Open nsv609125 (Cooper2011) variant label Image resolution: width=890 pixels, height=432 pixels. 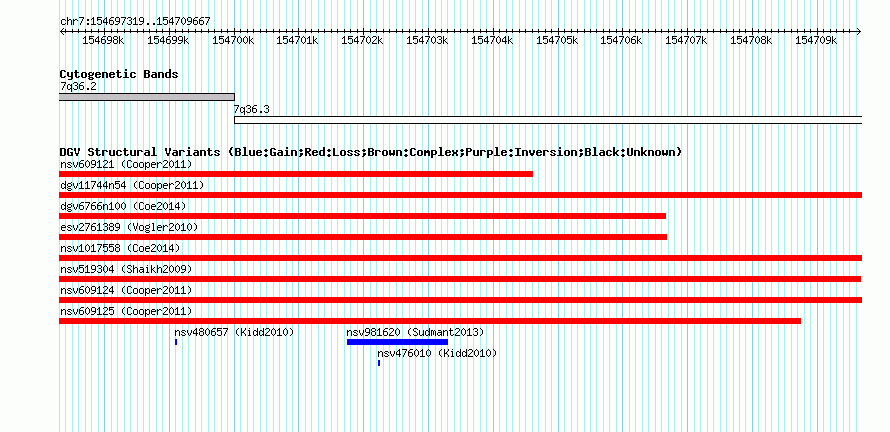(x=126, y=312)
